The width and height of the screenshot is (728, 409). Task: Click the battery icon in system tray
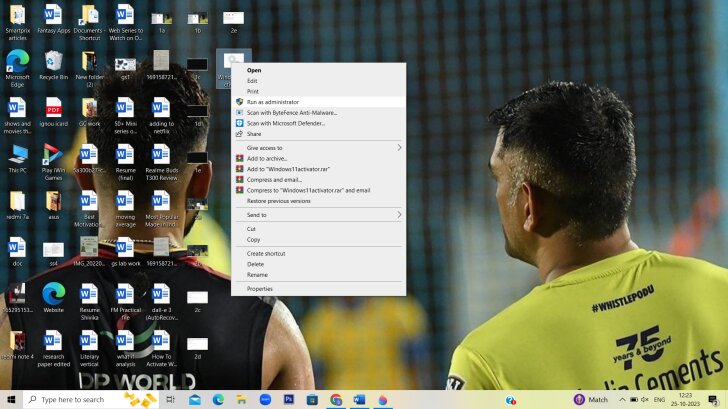tap(634, 399)
